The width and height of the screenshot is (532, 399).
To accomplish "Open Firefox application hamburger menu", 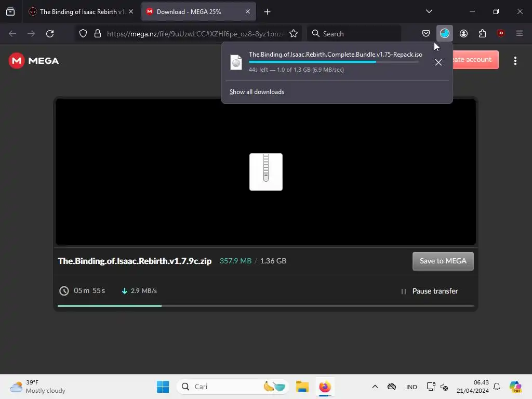I will (x=519, y=33).
